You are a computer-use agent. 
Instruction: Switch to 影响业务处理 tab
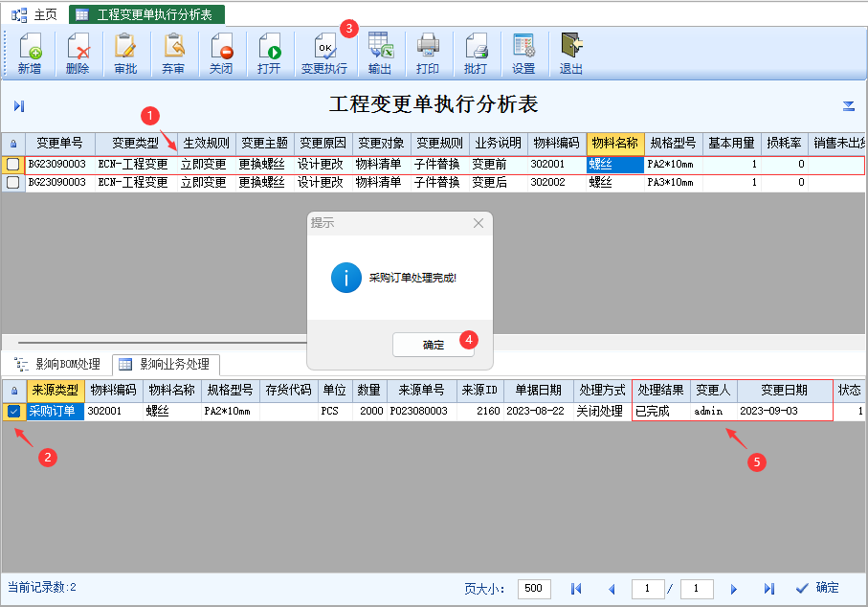click(x=166, y=364)
